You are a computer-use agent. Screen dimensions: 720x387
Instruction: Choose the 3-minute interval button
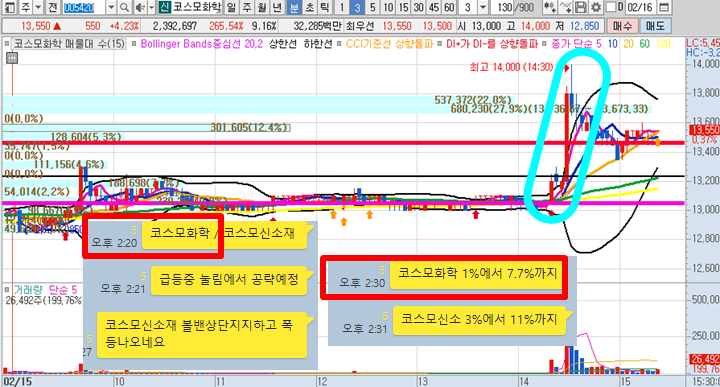click(x=357, y=7)
